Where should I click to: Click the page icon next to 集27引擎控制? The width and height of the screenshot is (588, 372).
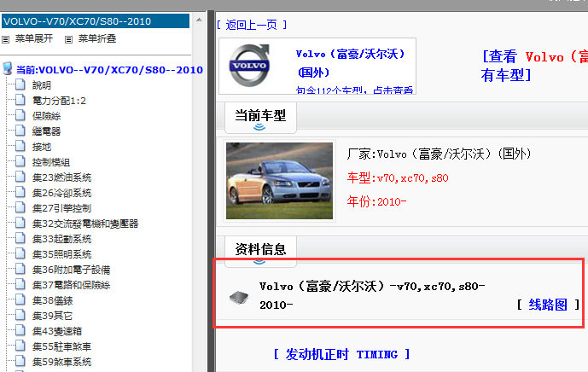click(x=20, y=207)
